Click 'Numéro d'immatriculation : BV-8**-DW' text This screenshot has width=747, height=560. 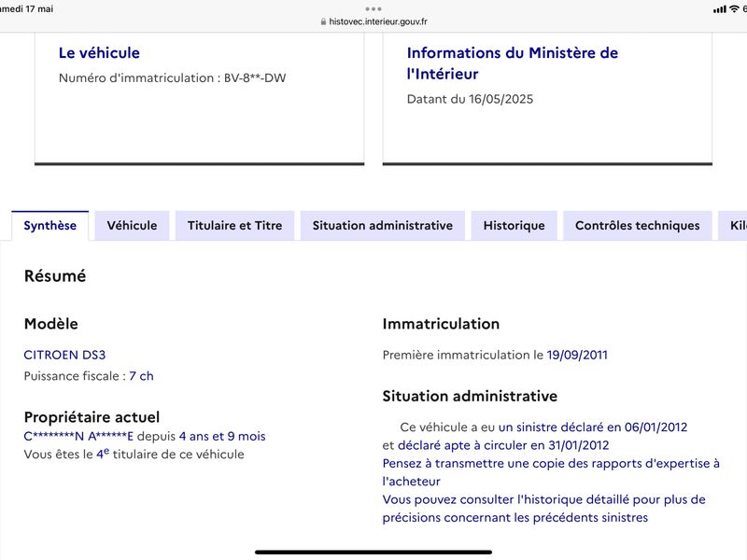coord(172,78)
